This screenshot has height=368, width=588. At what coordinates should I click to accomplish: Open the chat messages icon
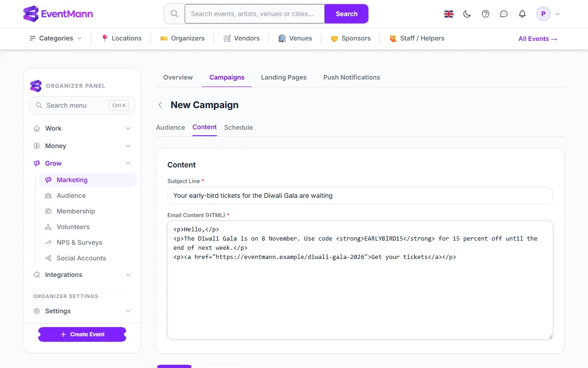pos(504,14)
